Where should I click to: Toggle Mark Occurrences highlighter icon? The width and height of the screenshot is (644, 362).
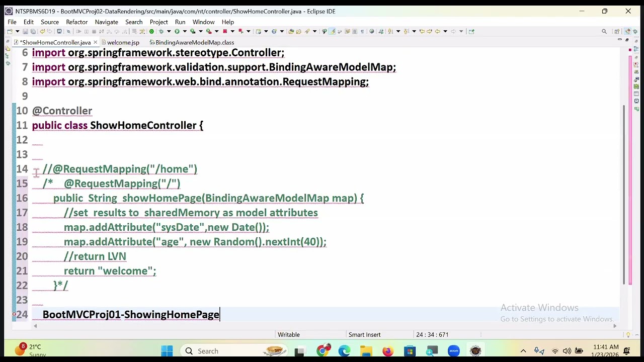(332, 31)
